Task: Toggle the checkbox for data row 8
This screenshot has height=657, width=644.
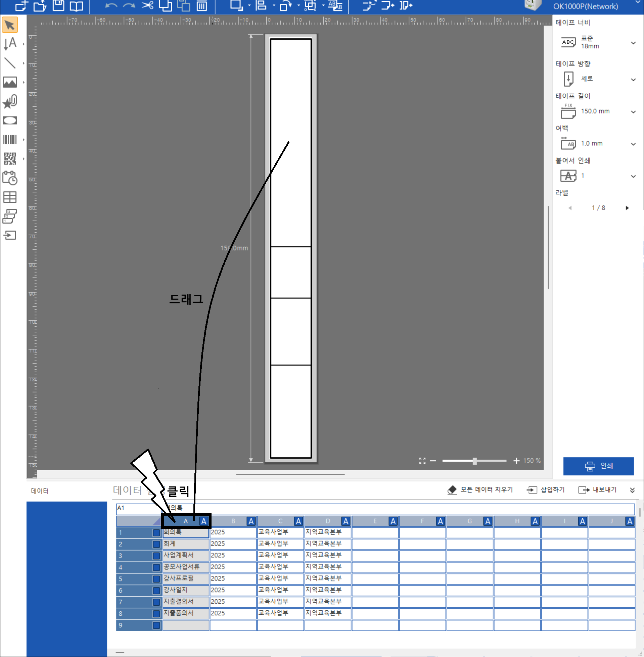Action: [156, 613]
